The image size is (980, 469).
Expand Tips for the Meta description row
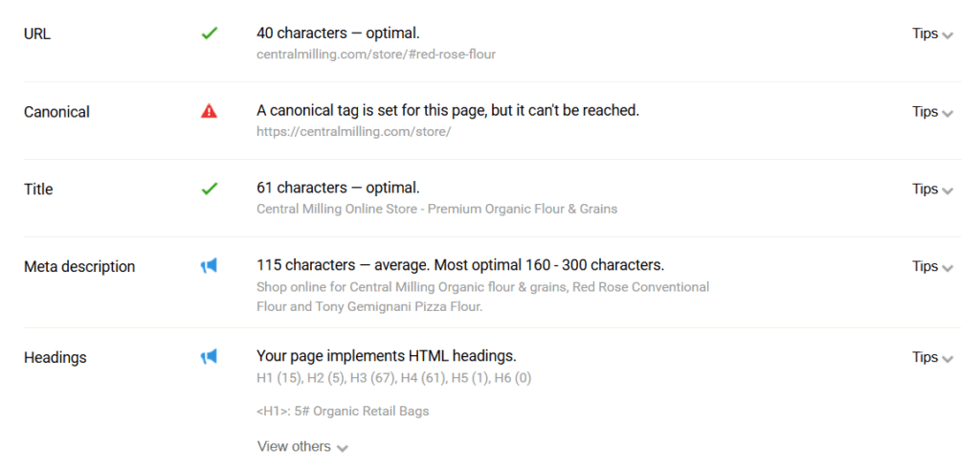tap(932, 266)
